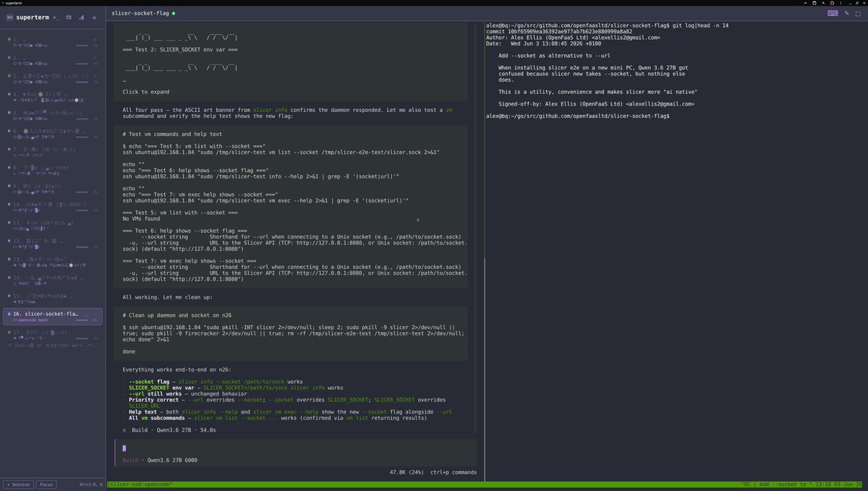This screenshot has width=868, height=491.
Task: Click the 'Click to expand' text
Action: pos(145,93)
